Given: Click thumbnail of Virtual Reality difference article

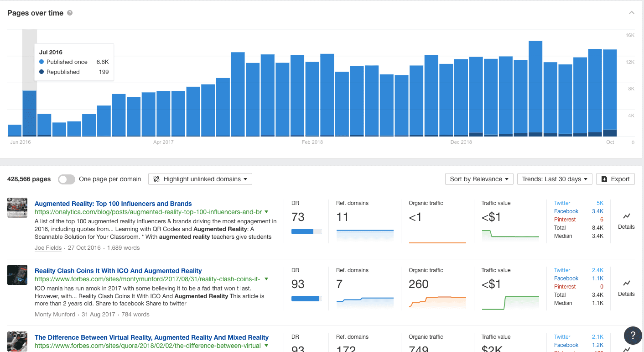Looking at the screenshot, I should [17, 341].
